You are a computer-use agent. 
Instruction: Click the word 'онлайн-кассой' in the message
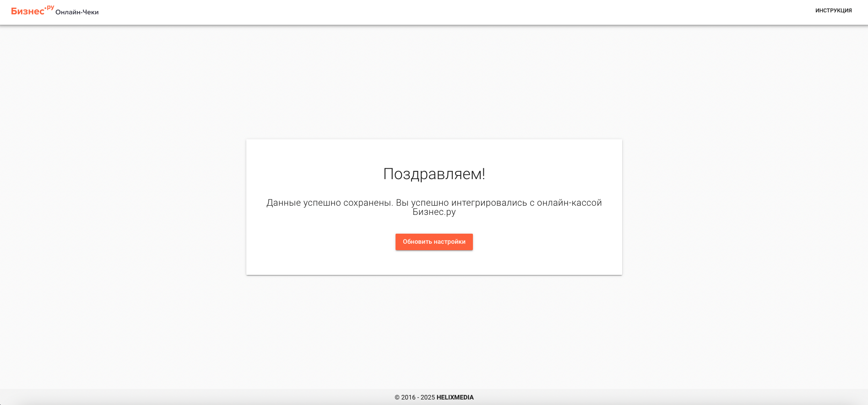(x=570, y=202)
